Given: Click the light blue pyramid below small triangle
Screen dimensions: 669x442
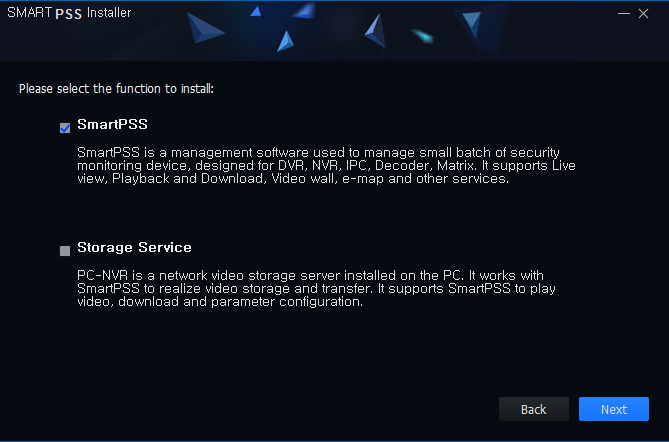Looking at the screenshot, I should (285, 42).
